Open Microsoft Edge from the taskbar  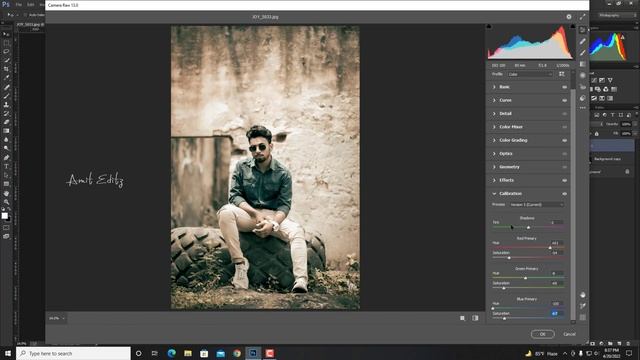171,353
